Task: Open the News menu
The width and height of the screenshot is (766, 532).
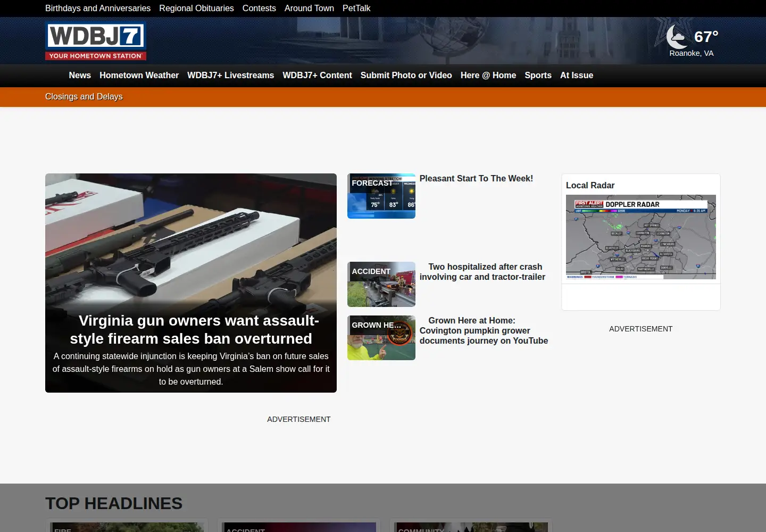Action: click(80, 76)
